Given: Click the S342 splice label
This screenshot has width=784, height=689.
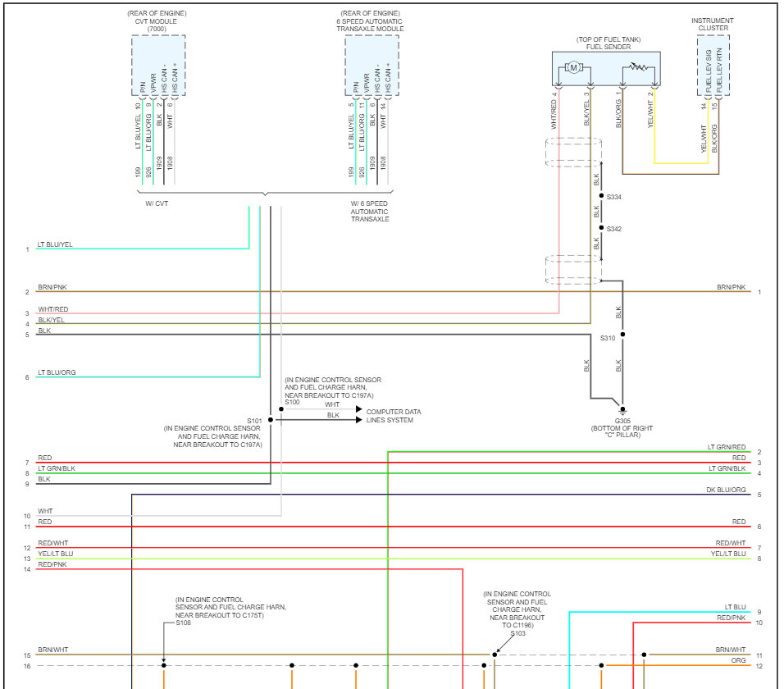Looking at the screenshot, I should pos(614,229).
